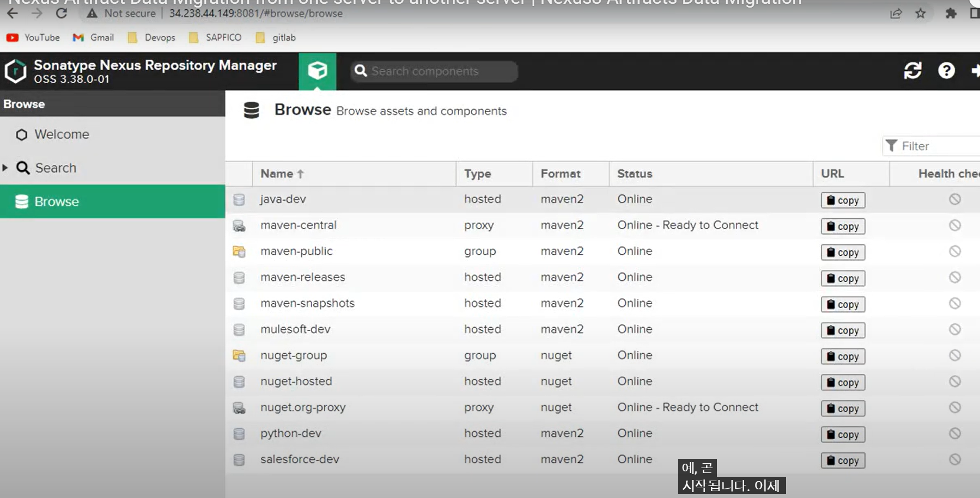Click health check icon for java-dev
980x498 pixels.
(x=954, y=199)
